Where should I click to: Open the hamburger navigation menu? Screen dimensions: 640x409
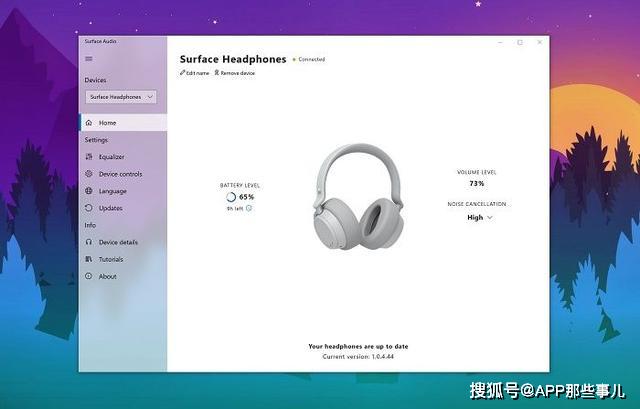point(89,59)
